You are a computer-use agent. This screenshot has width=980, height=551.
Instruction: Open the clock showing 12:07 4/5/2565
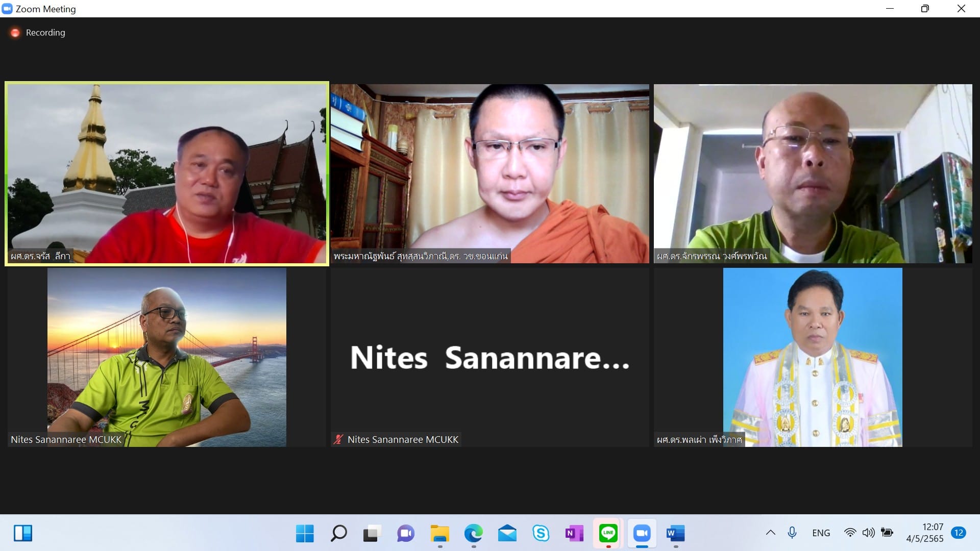pos(925,533)
